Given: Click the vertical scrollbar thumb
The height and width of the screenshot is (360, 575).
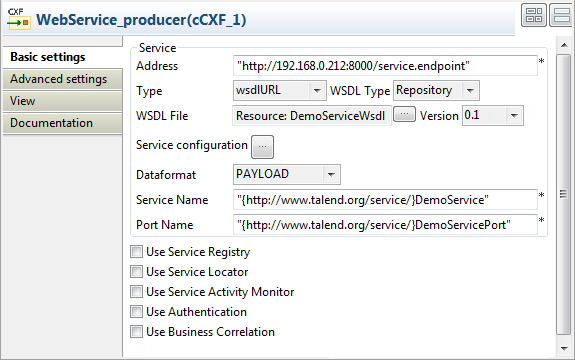Looking at the screenshot, I should point(564,194).
